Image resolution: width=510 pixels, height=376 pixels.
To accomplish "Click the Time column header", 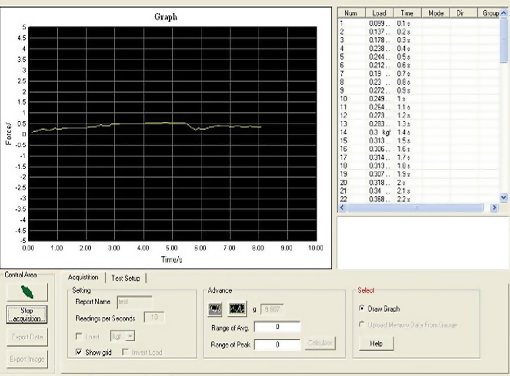I will tap(407, 13).
